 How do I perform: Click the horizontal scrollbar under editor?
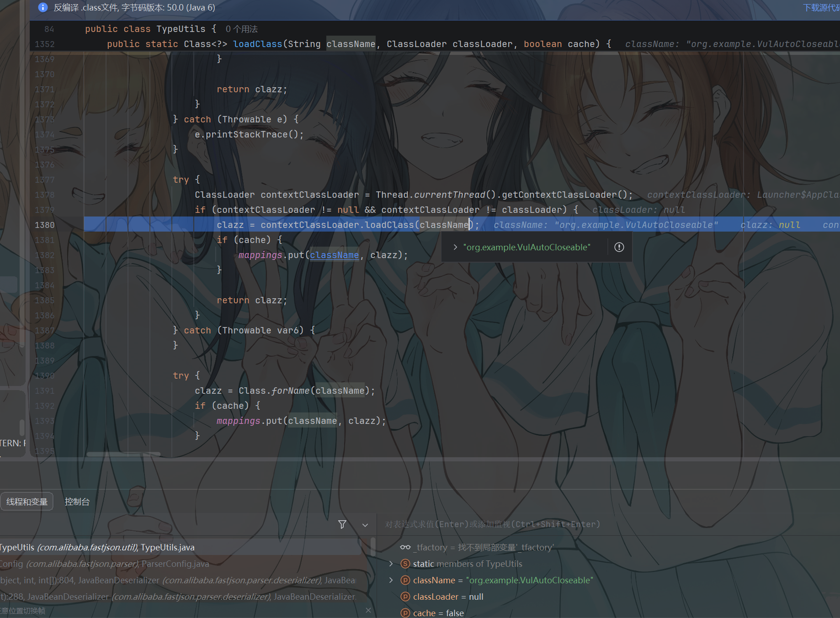coord(123,454)
